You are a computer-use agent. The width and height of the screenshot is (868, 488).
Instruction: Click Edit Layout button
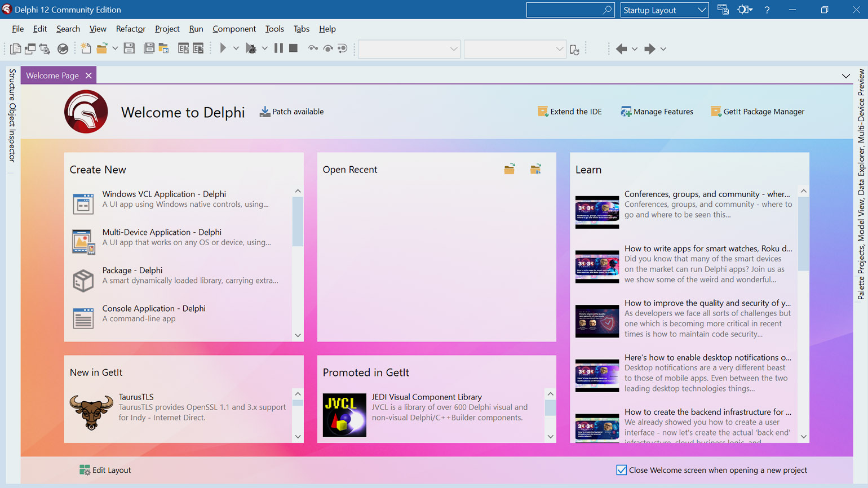click(x=105, y=470)
